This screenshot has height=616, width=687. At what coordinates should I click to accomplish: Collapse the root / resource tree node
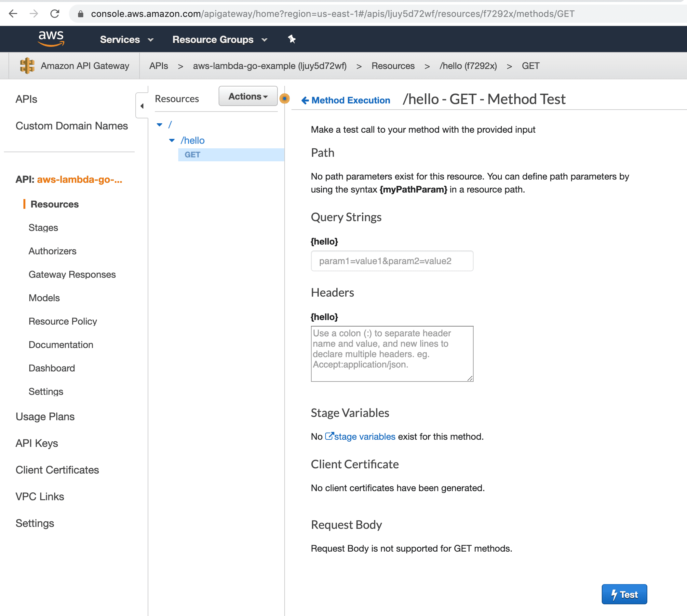point(160,125)
